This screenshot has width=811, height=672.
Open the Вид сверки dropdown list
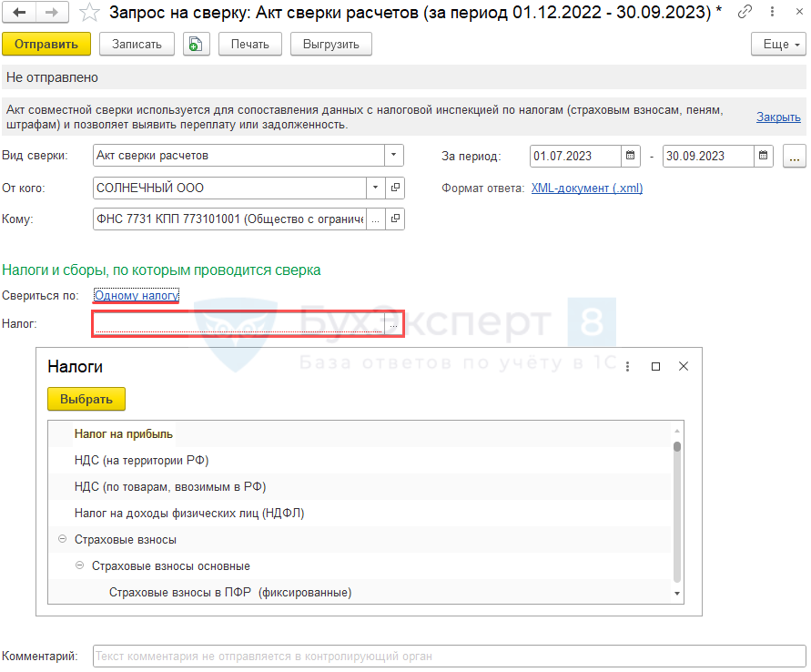coord(394,156)
